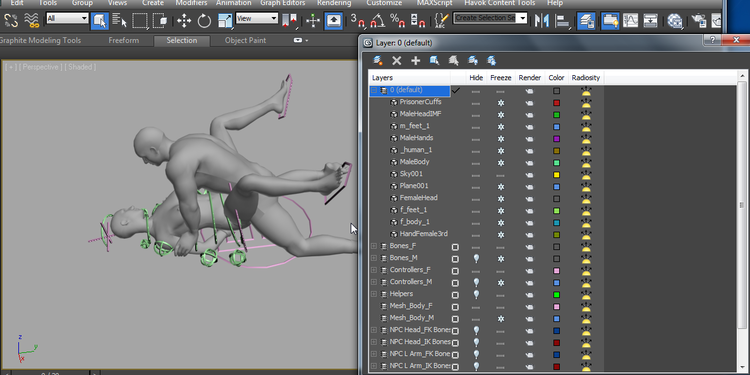Toggle Radiosity for Sky001 object
The image size is (750, 375).
(586, 175)
